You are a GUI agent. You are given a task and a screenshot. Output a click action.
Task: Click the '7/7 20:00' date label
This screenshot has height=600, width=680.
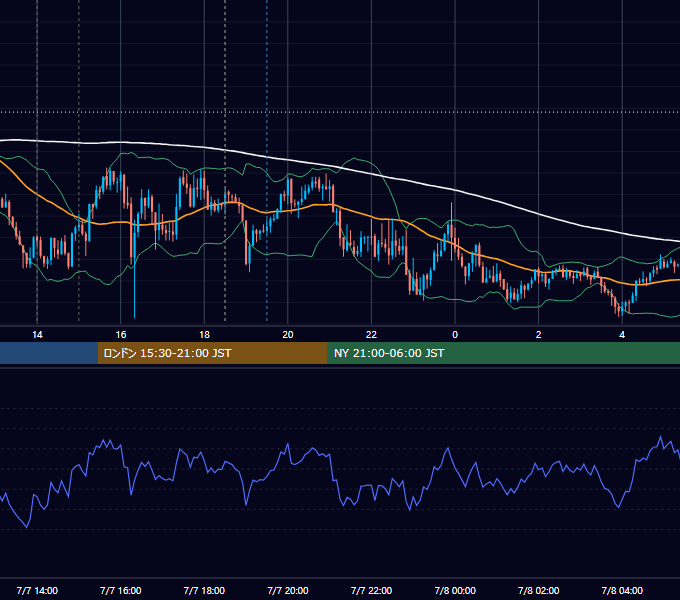288,590
